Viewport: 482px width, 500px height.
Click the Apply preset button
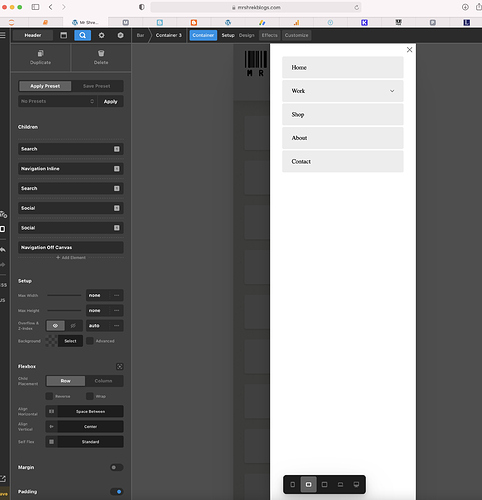(110, 101)
